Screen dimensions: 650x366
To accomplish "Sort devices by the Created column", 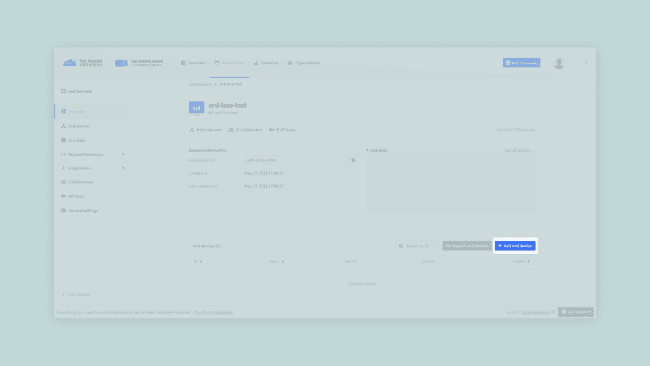I will click(521, 262).
